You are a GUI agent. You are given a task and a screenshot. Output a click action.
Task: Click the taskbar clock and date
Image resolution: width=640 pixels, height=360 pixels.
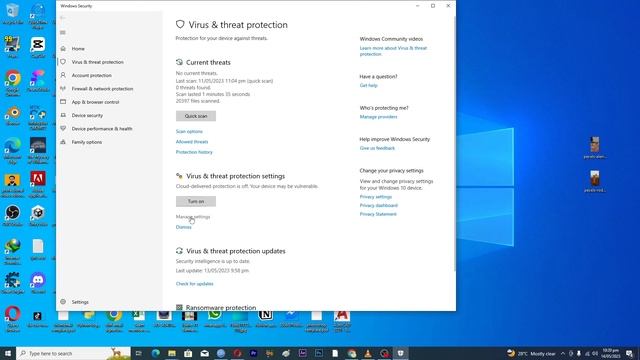coord(611,353)
